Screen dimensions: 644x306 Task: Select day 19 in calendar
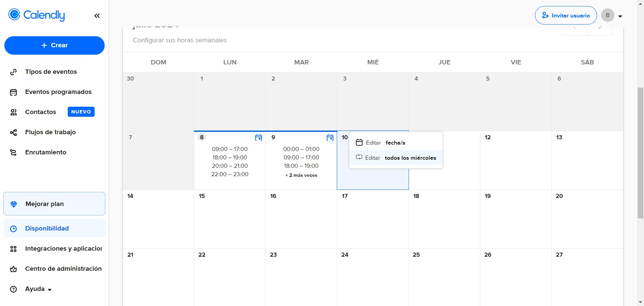pyautogui.click(x=516, y=219)
